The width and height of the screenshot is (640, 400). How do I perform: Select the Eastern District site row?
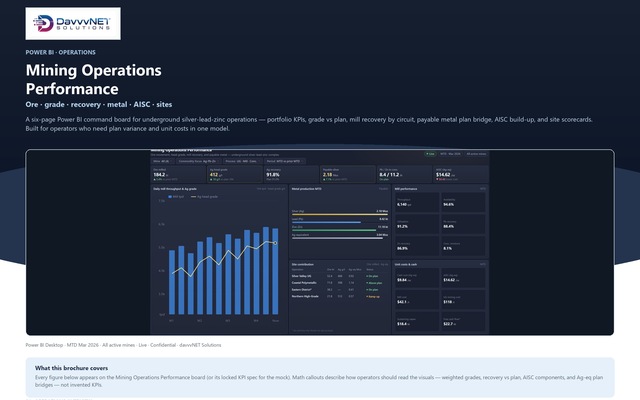tap(340, 290)
